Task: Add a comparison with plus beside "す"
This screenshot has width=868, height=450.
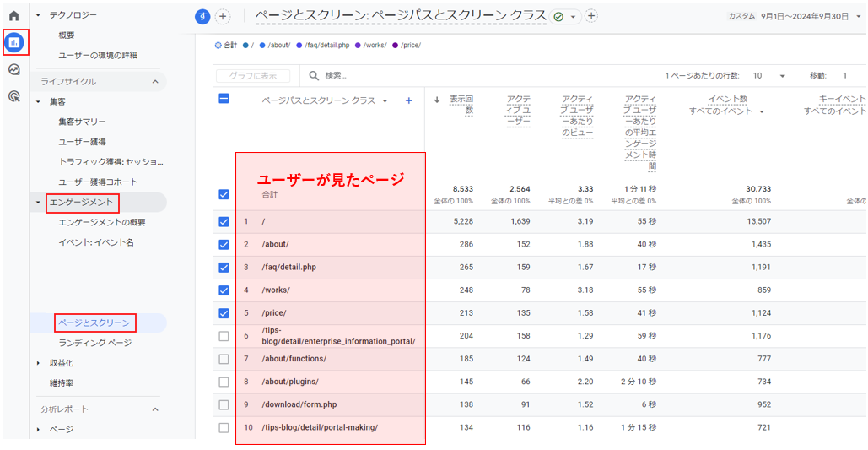Action: click(x=223, y=17)
